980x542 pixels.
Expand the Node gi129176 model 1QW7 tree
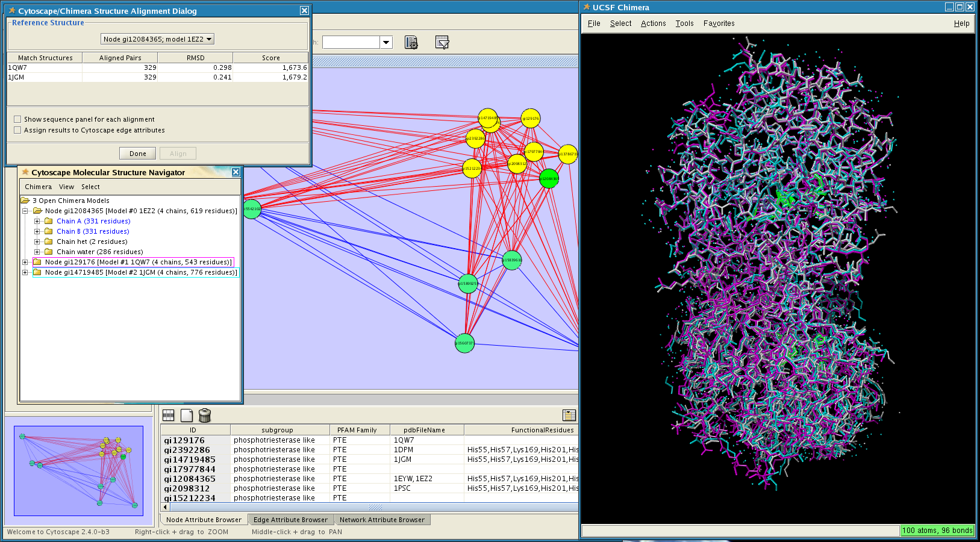(x=25, y=262)
